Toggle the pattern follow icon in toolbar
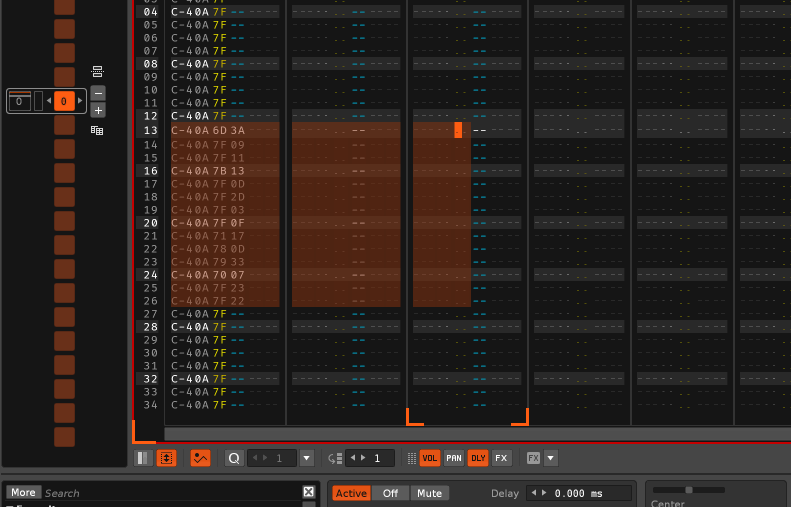 (167, 458)
